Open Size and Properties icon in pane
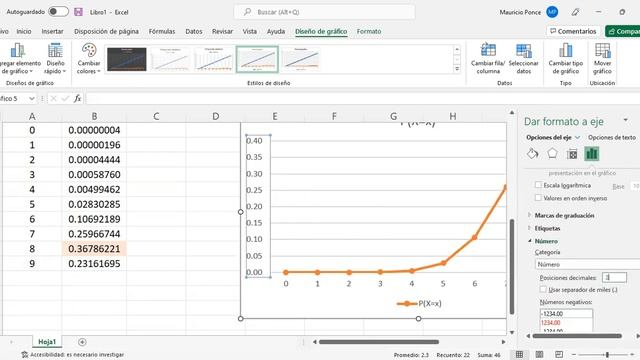The height and width of the screenshot is (360, 640). point(572,154)
